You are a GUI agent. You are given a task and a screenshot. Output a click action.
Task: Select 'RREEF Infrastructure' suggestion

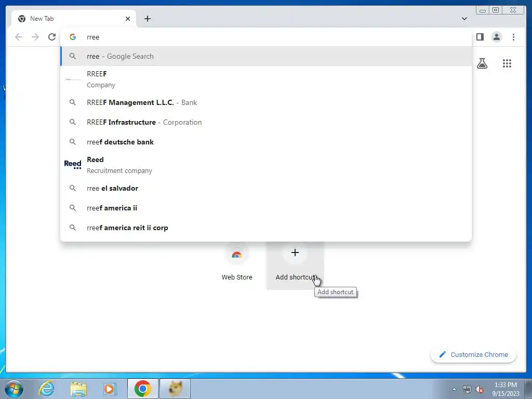[x=265, y=122]
